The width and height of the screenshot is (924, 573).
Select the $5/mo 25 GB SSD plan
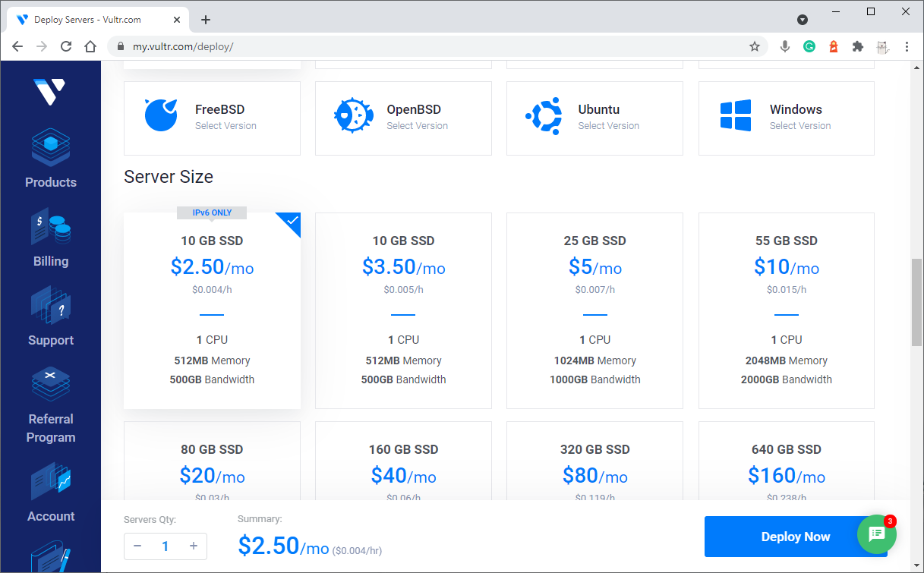pyautogui.click(x=594, y=310)
